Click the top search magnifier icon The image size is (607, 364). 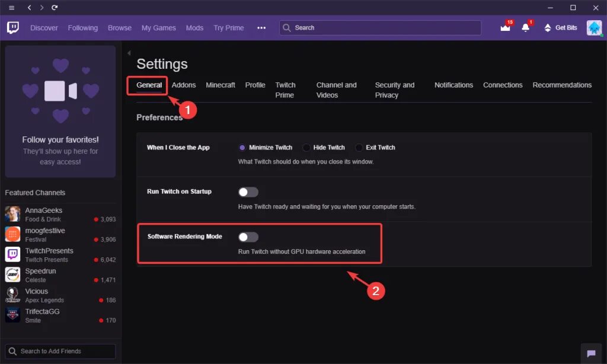(x=286, y=28)
